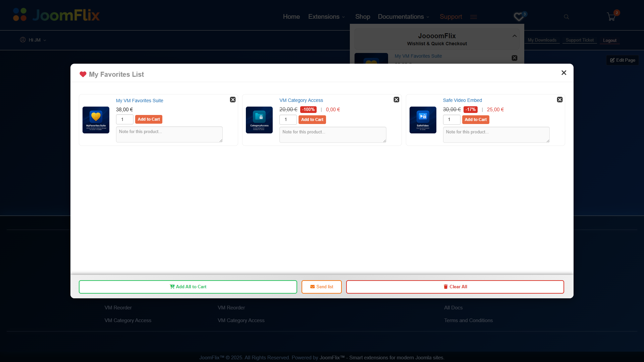This screenshot has width=644, height=362.
Task: Click the Send list button
Action: (321, 287)
